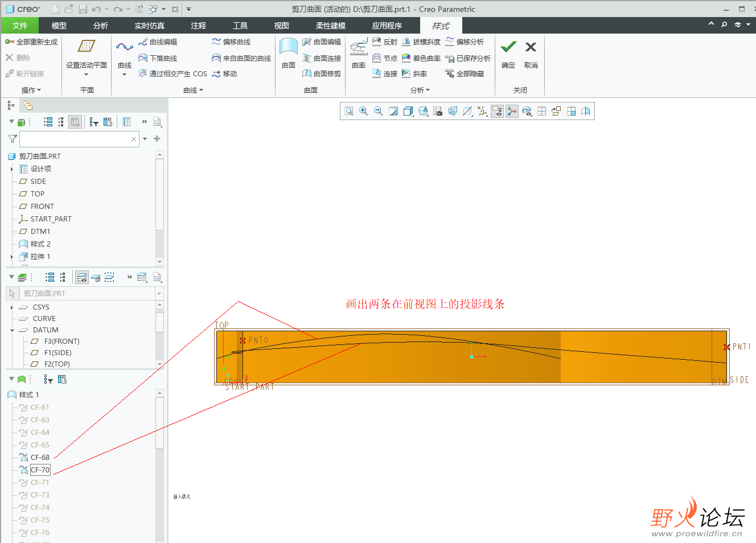Viewport: 756px width, 543px height.
Task: Open 剪刀曲面.PRT layer model dropdown
Action: click(x=159, y=293)
